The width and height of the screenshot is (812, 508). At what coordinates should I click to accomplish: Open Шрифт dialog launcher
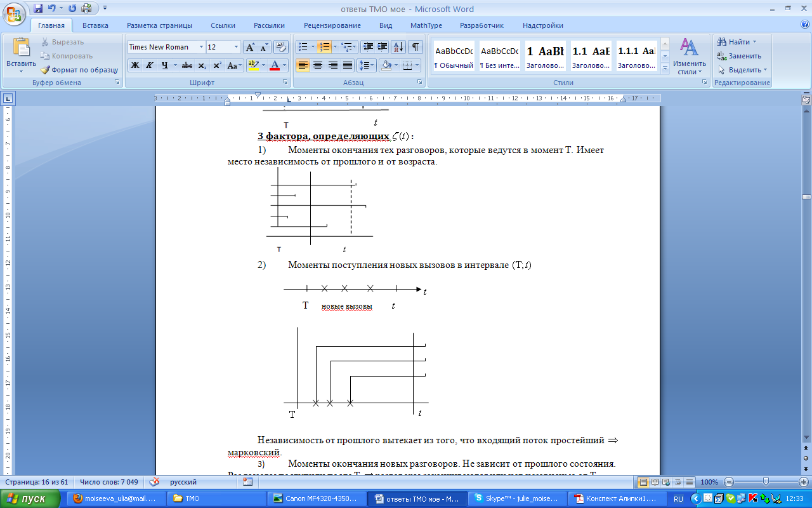click(286, 83)
